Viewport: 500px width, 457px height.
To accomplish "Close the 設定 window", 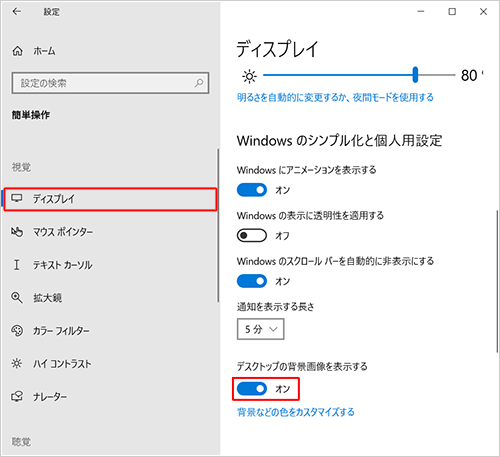I will click(x=483, y=12).
